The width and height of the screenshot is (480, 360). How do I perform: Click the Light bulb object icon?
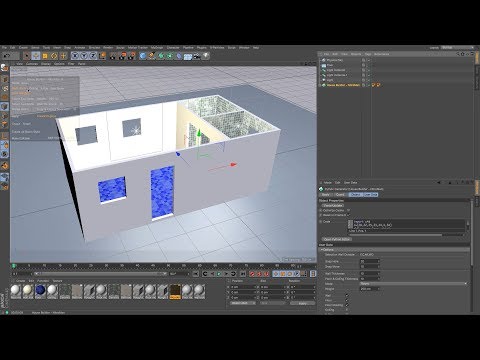(x=206, y=56)
